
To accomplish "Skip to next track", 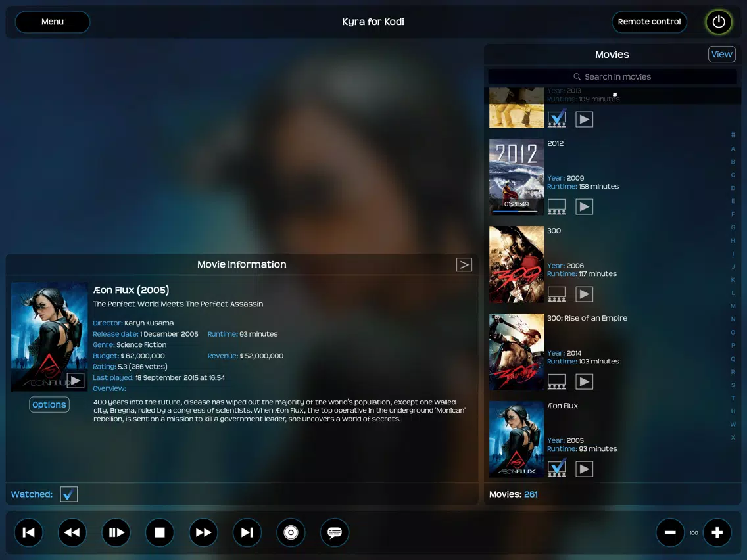I will point(247,532).
